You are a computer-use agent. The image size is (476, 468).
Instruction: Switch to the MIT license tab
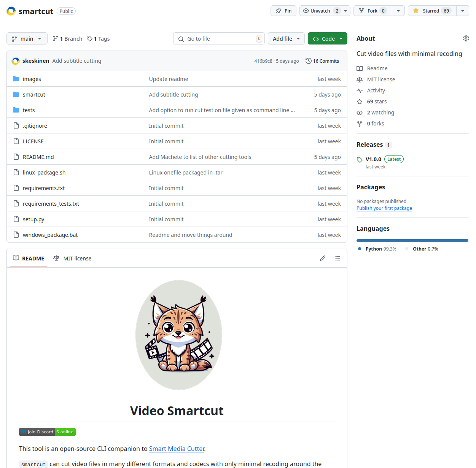pyautogui.click(x=73, y=259)
